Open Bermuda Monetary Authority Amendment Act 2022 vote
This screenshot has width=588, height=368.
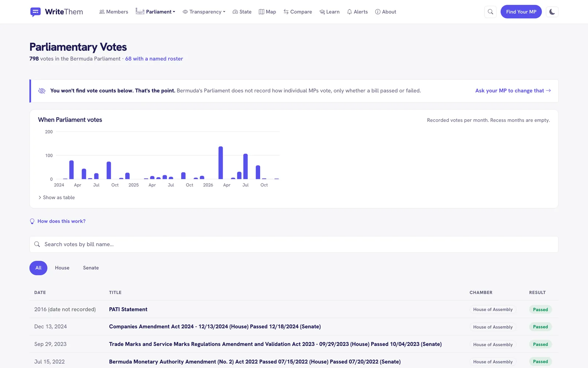click(255, 362)
